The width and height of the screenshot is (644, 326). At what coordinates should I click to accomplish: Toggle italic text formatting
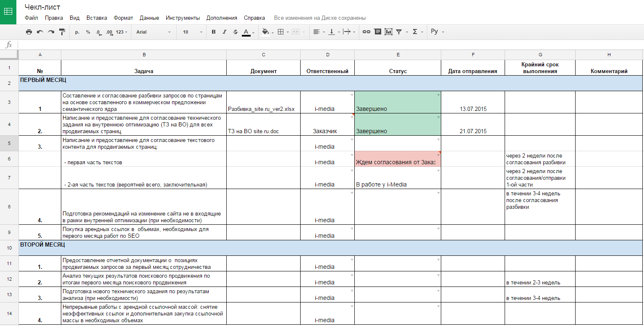[224, 32]
